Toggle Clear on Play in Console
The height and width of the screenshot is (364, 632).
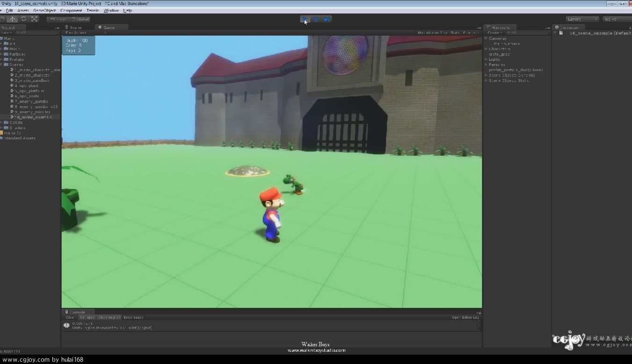(x=109, y=317)
